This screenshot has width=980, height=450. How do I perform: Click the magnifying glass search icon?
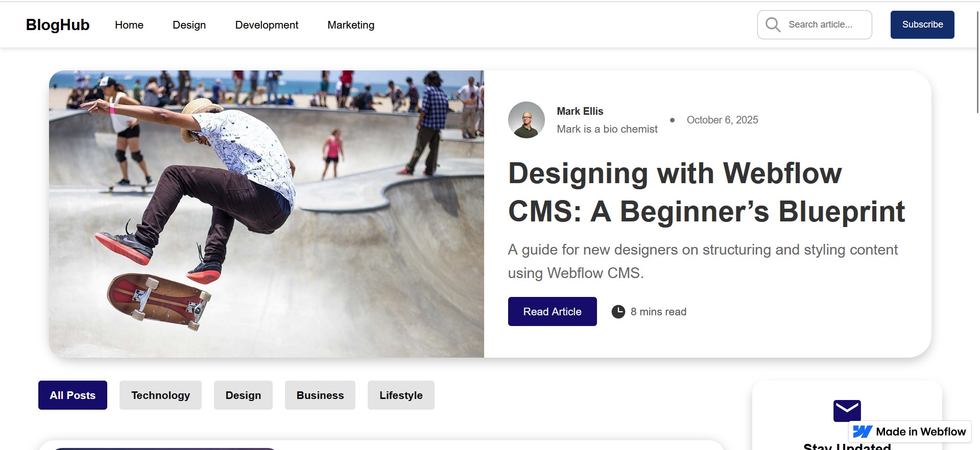(773, 24)
